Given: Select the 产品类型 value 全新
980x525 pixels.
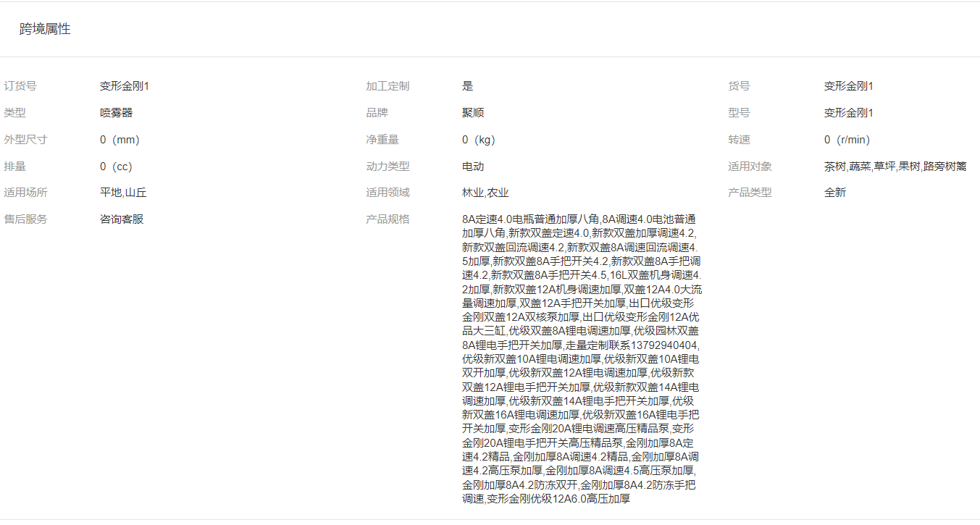Looking at the screenshot, I should pyautogui.click(x=835, y=193).
